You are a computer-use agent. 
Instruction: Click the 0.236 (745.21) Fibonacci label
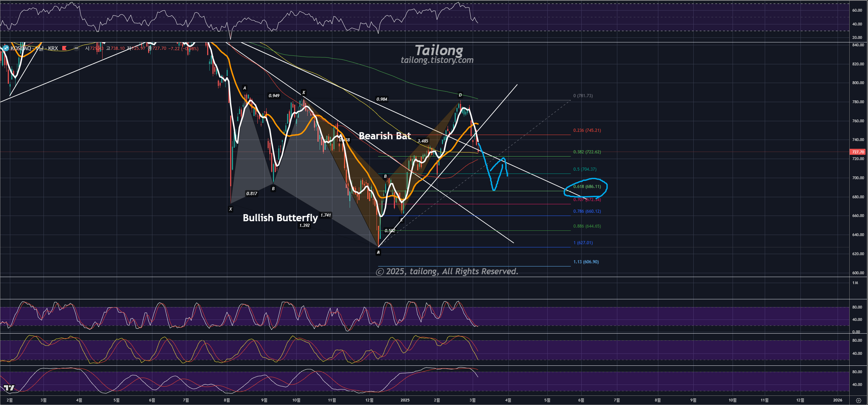click(x=587, y=130)
